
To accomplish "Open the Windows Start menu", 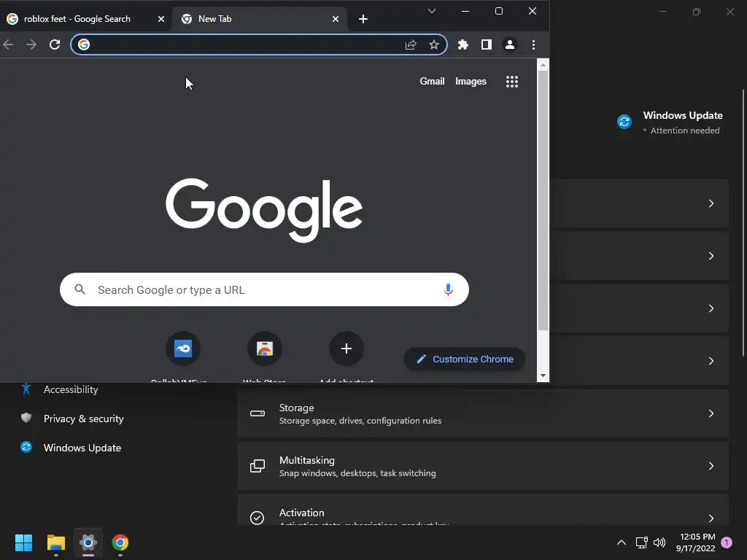I will [x=23, y=542].
